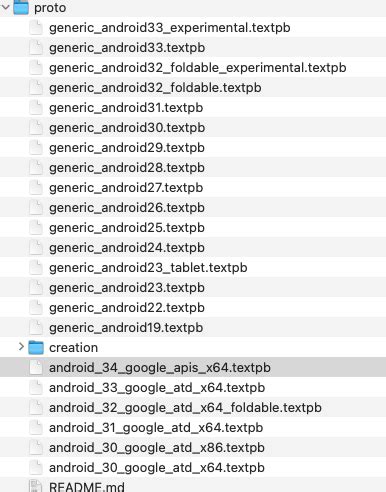Viewport: 386px width, 492px height.
Task: Click the file icon for generic_android19.textpb
Action: 36,327
